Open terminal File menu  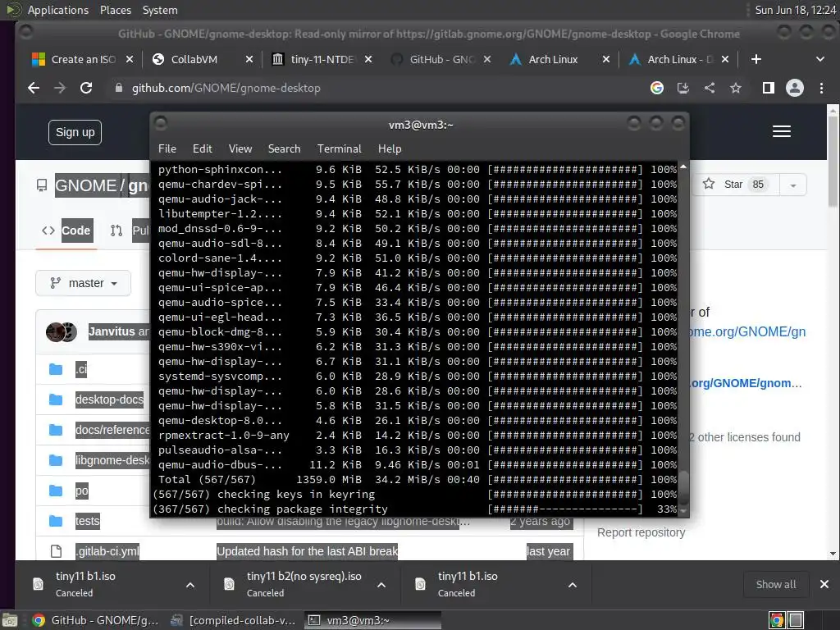point(167,149)
